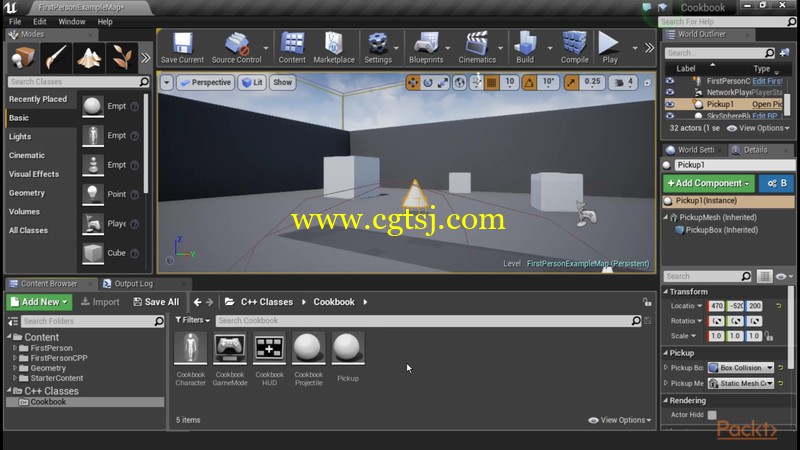Viewport: 800px width, 450px height.
Task: Collapse the Content folder tree
Action: (x=9, y=337)
